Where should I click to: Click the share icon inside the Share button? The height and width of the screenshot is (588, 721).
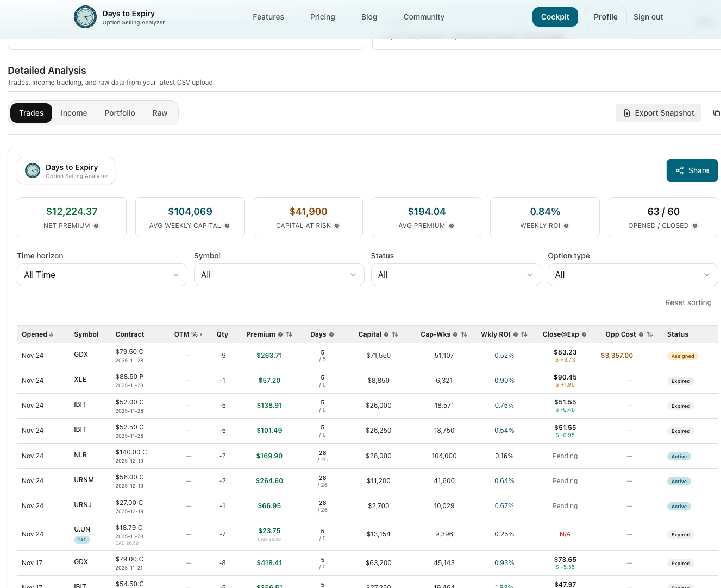[681, 170]
